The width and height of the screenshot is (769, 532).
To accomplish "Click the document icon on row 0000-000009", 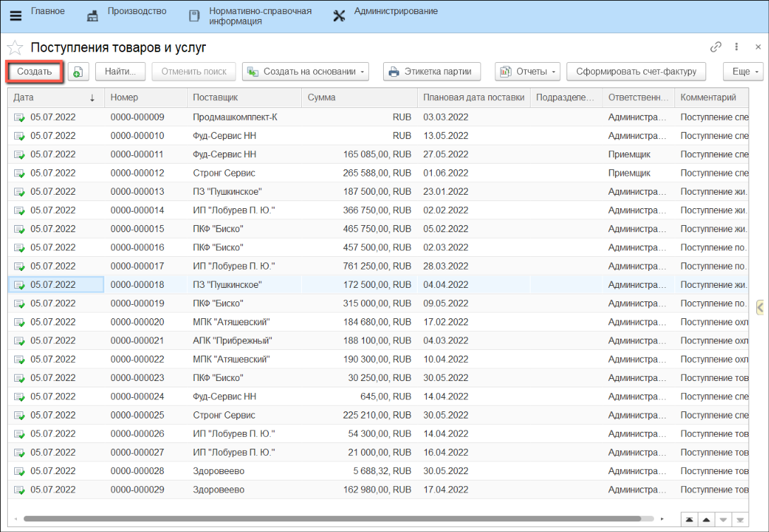I will point(19,117).
